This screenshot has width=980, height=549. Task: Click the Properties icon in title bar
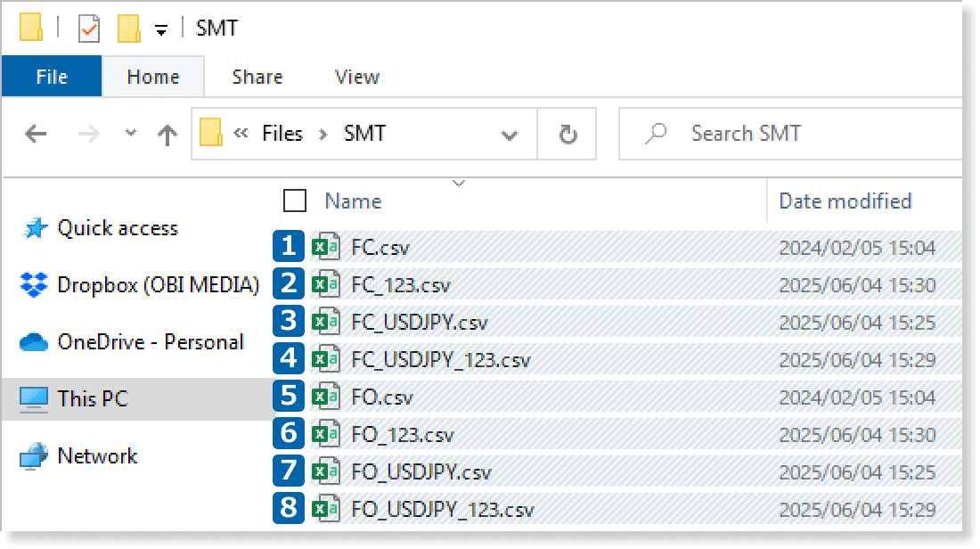[89, 29]
